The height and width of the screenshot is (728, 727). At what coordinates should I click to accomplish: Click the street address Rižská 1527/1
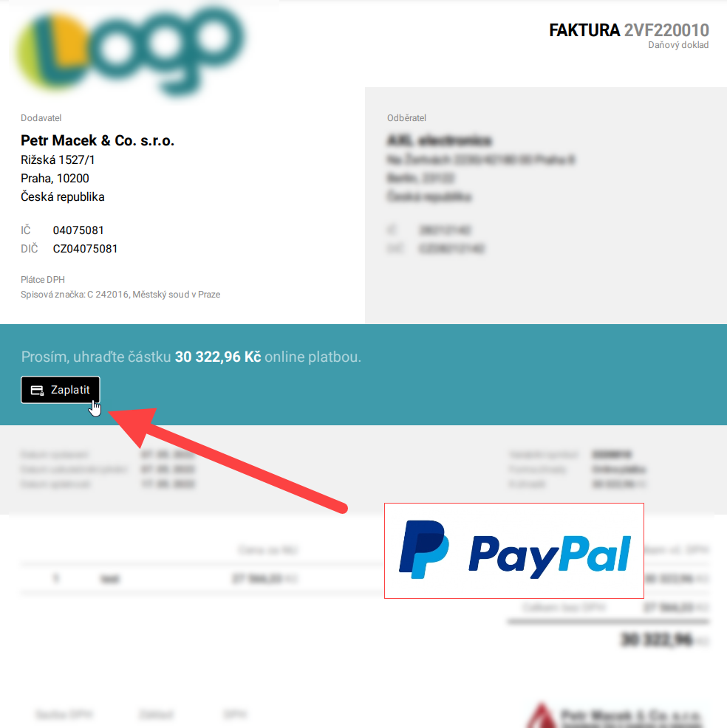(58, 159)
